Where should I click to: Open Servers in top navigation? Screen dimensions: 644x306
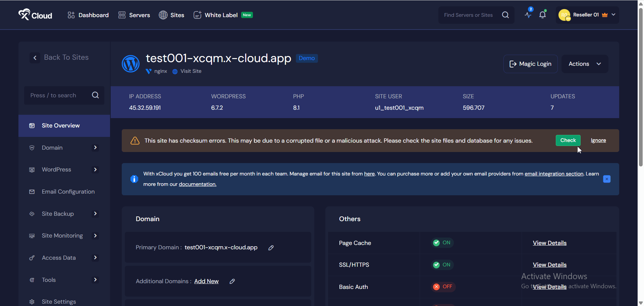[134, 15]
